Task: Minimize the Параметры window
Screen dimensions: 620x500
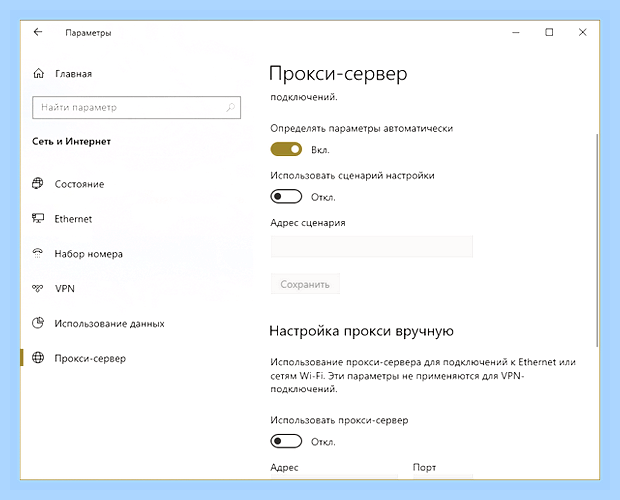Action: click(x=516, y=32)
